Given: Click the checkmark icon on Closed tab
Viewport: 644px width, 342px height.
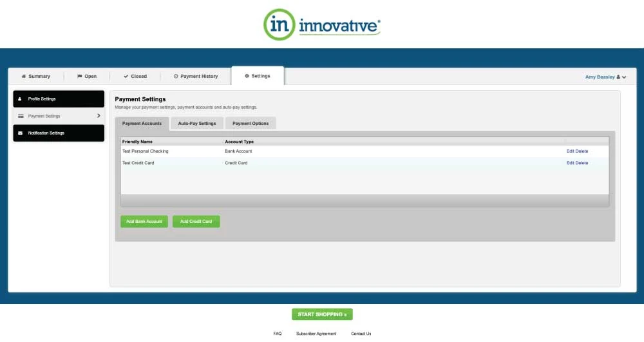Looking at the screenshot, I should pos(126,77).
